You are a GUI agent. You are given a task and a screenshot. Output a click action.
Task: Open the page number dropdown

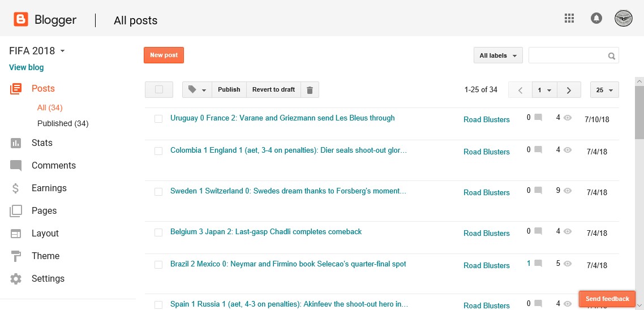pos(544,90)
